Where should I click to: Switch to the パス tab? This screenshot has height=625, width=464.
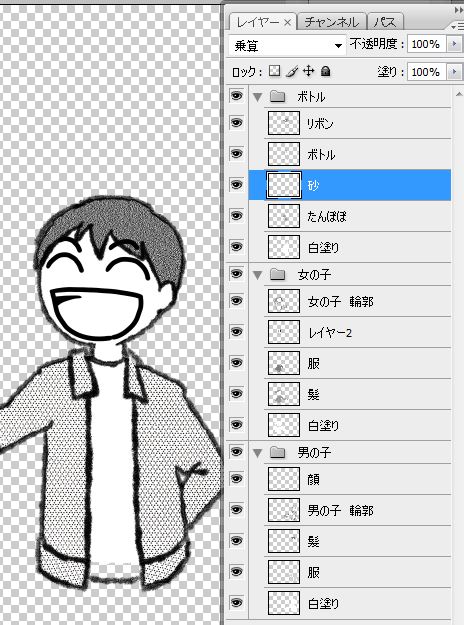(385, 22)
